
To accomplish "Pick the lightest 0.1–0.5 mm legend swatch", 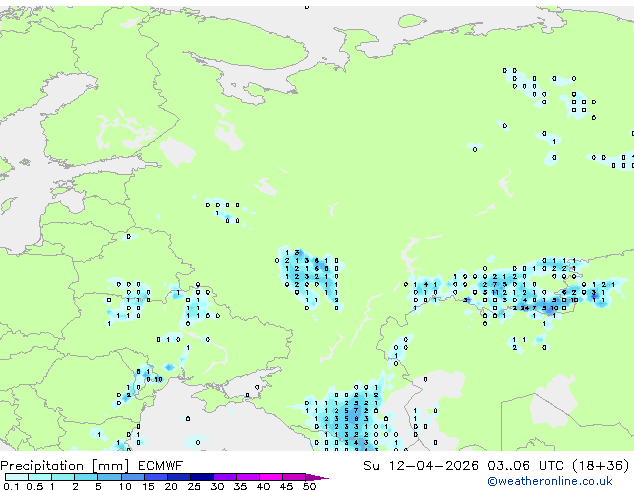I will pyautogui.click(x=17, y=477).
